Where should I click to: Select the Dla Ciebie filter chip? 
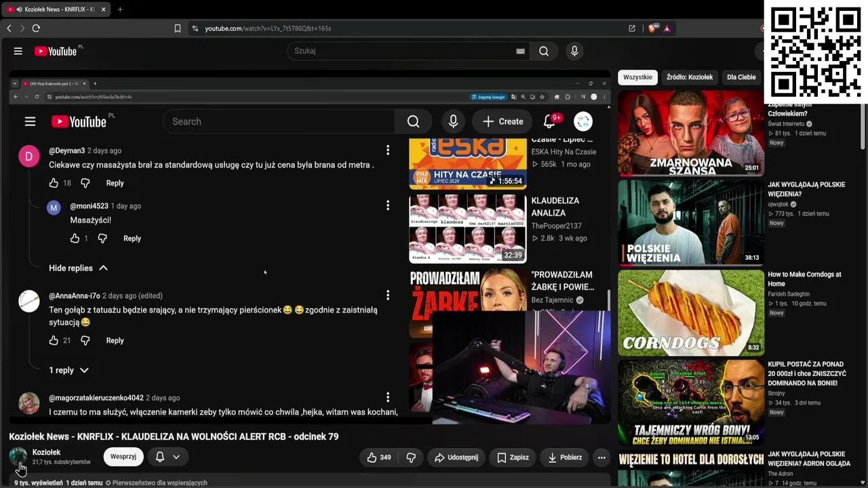coord(741,77)
